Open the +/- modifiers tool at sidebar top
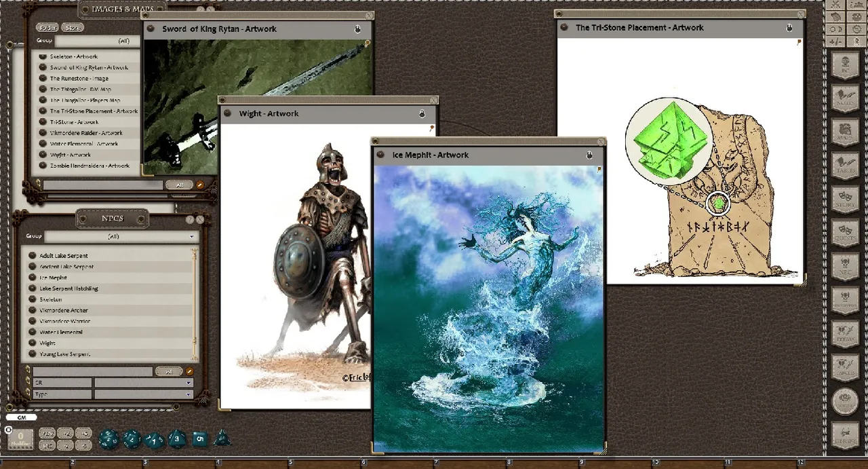The width and height of the screenshot is (868, 469). [x=836, y=42]
